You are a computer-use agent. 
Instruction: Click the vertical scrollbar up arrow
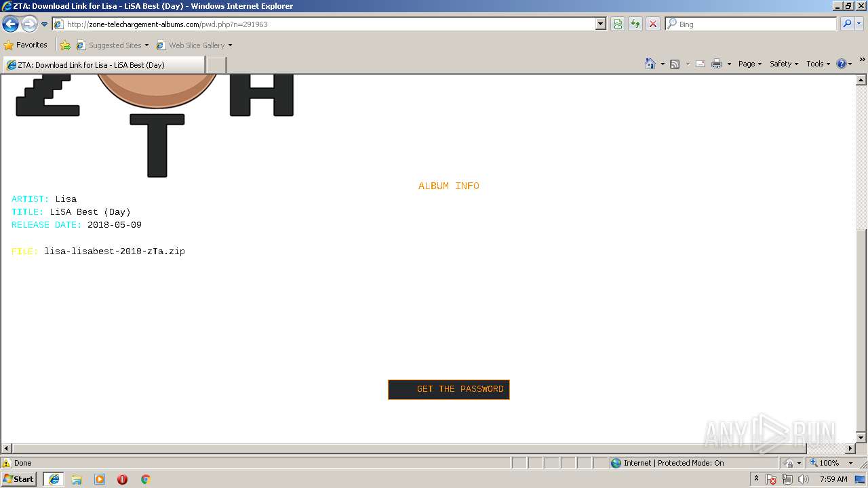861,80
